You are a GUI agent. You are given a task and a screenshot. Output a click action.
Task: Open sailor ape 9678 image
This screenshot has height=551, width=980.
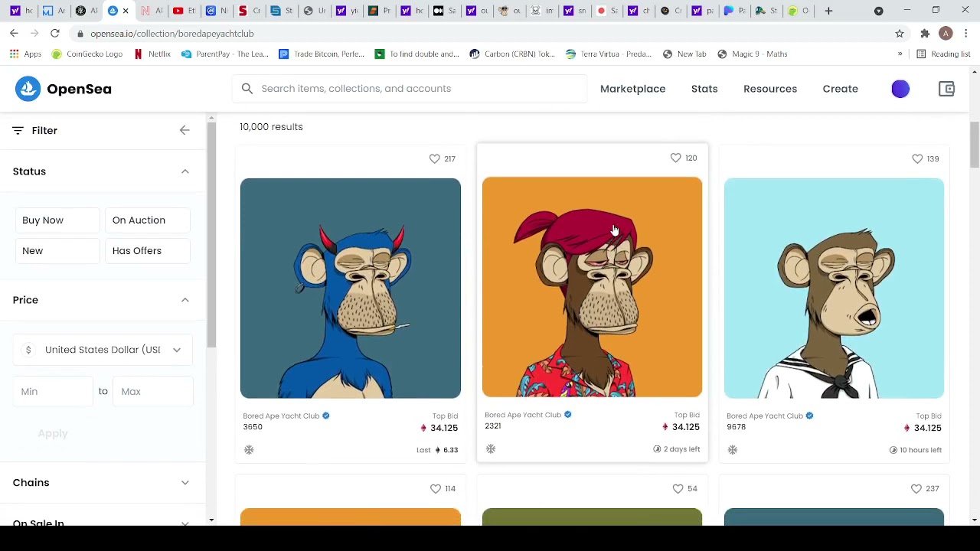point(834,289)
